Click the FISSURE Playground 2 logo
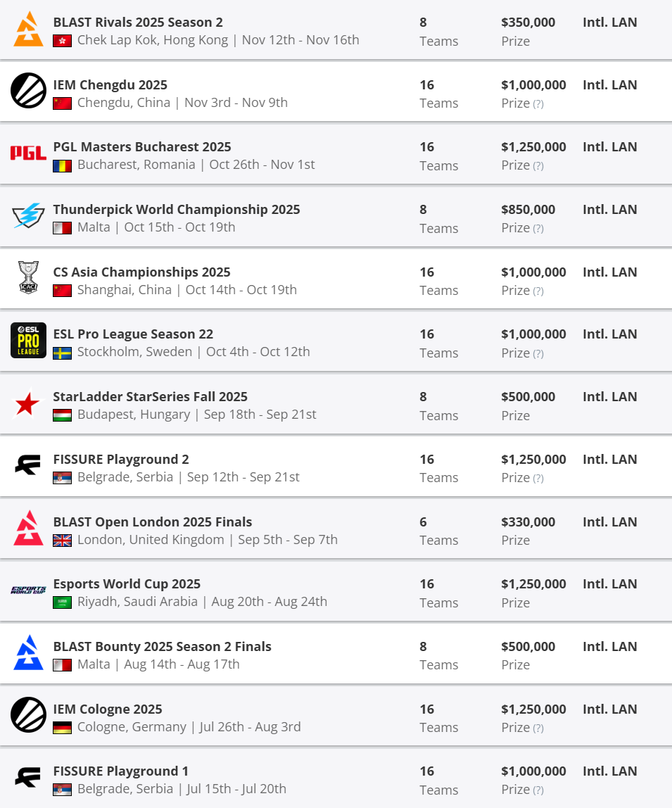672x808 pixels. coord(28,465)
